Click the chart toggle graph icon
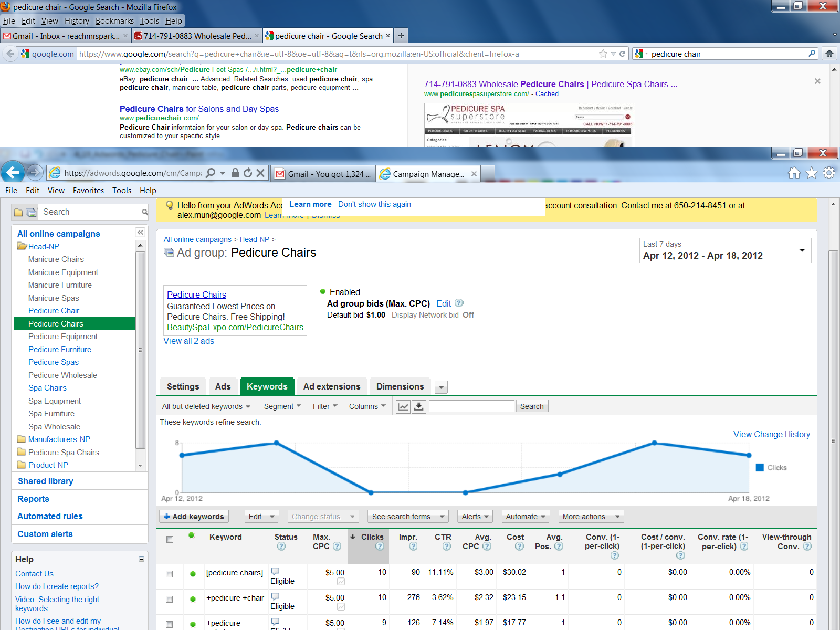This screenshot has height=630, width=840. (x=403, y=406)
